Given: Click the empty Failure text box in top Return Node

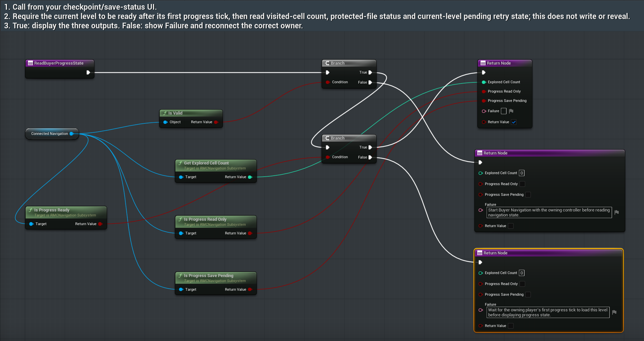Looking at the screenshot, I should (x=504, y=111).
